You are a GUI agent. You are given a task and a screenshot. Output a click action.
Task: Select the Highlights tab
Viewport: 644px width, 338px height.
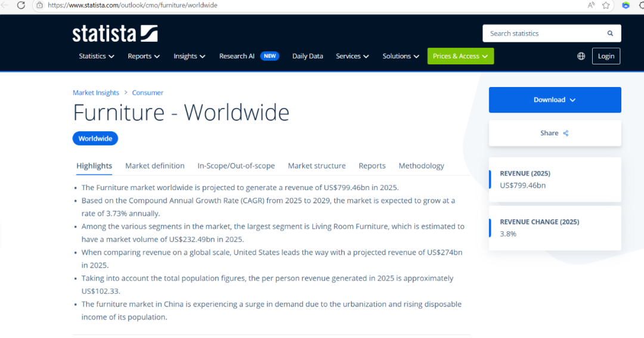point(94,166)
